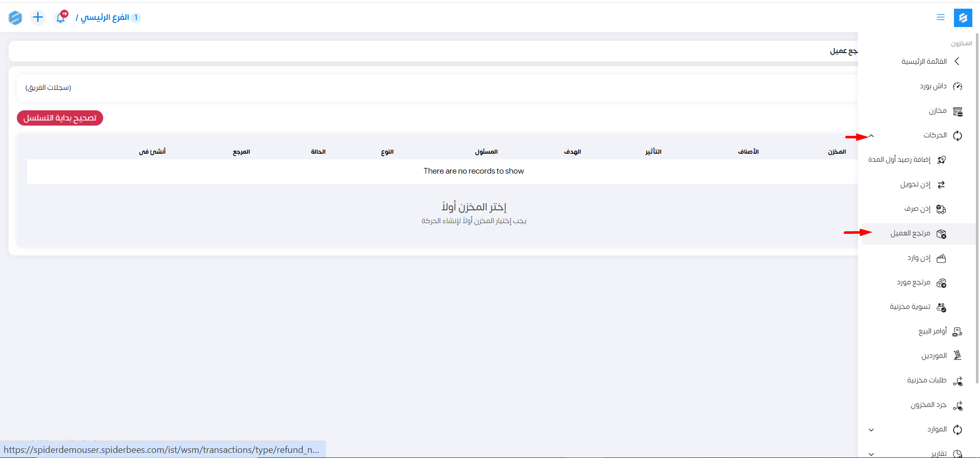Click the Spiderbees logo in top-left corner

point(15,18)
